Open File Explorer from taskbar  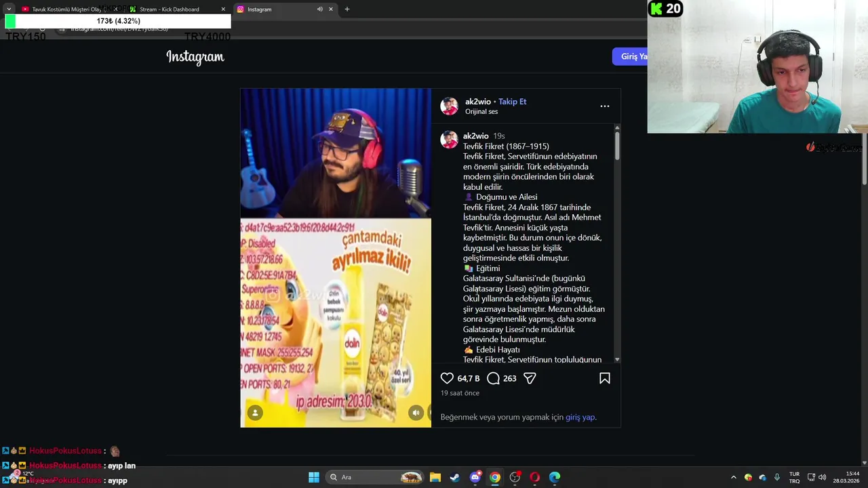tap(435, 477)
